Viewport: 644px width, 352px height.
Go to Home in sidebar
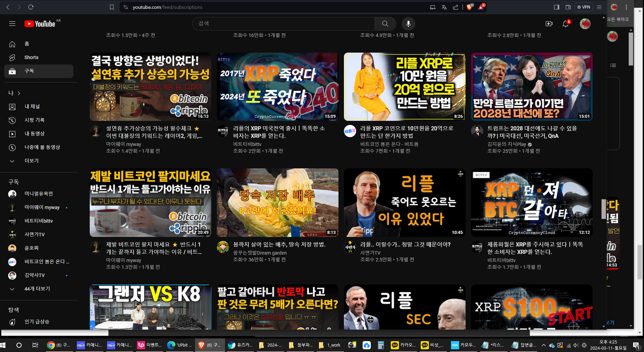tap(39, 44)
